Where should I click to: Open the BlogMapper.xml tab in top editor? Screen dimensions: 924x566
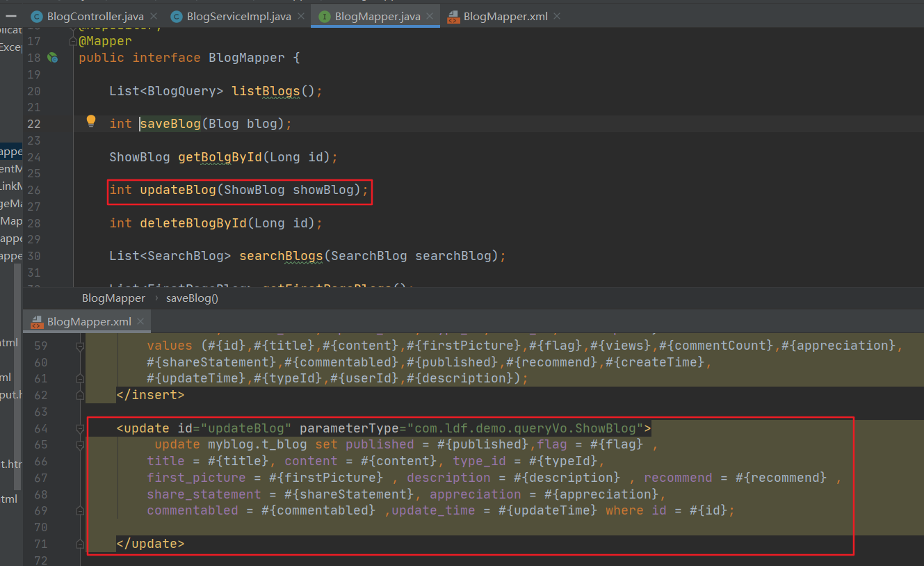tap(504, 17)
